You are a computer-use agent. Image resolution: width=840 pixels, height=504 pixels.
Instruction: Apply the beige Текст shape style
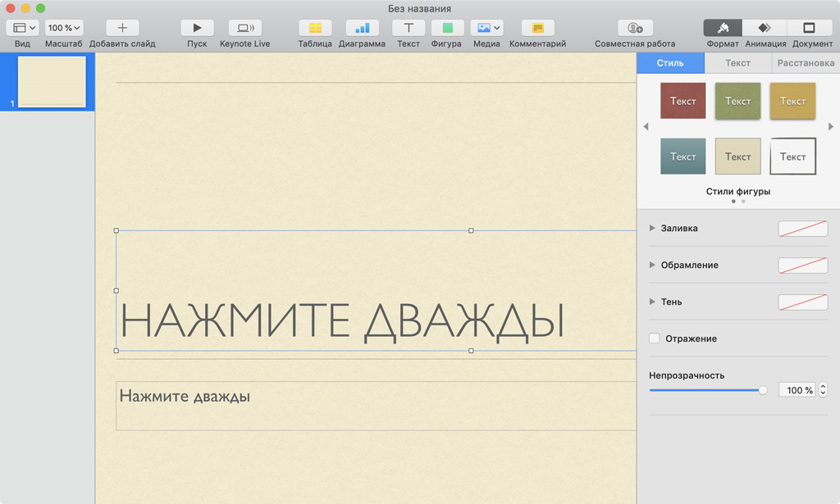(737, 157)
